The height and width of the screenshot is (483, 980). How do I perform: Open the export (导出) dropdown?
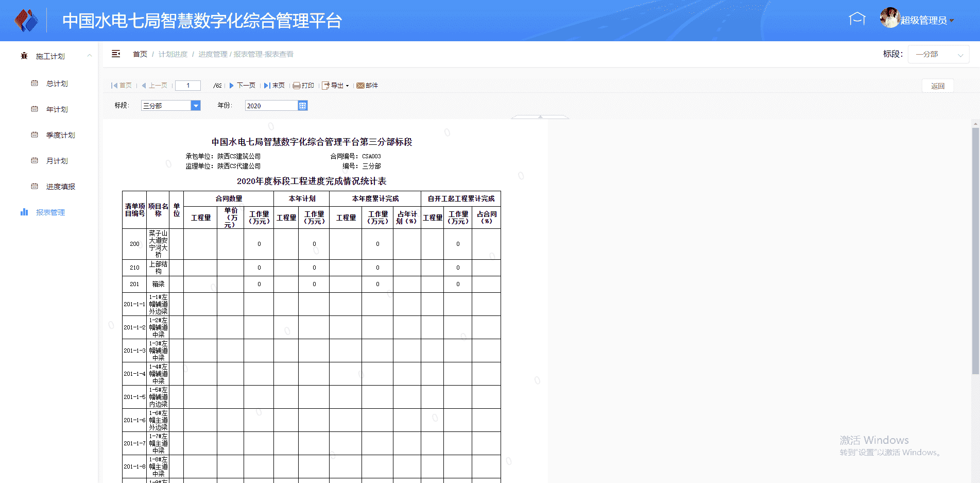[336, 86]
